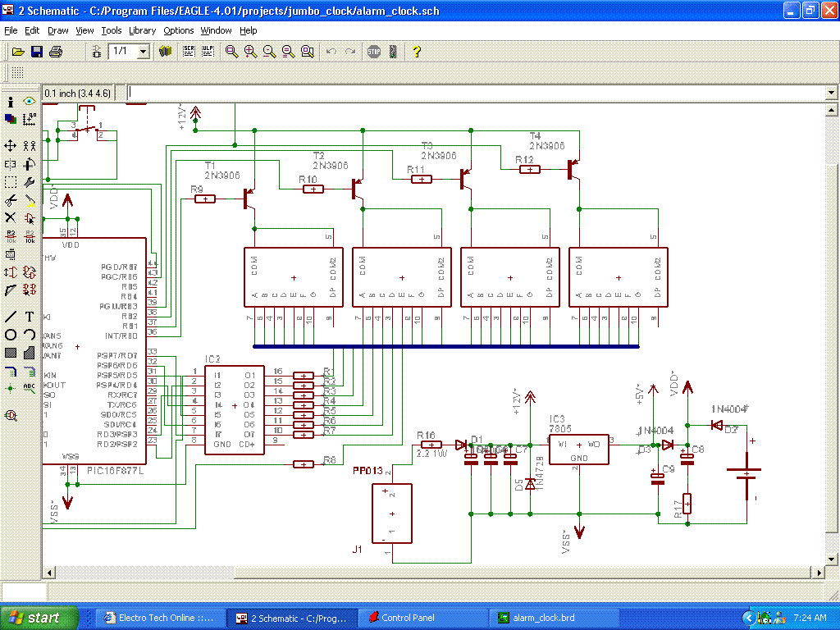This screenshot has width=840, height=630.
Task: Expand the sheet selector 1/1 dropdown
Action: click(143, 52)
